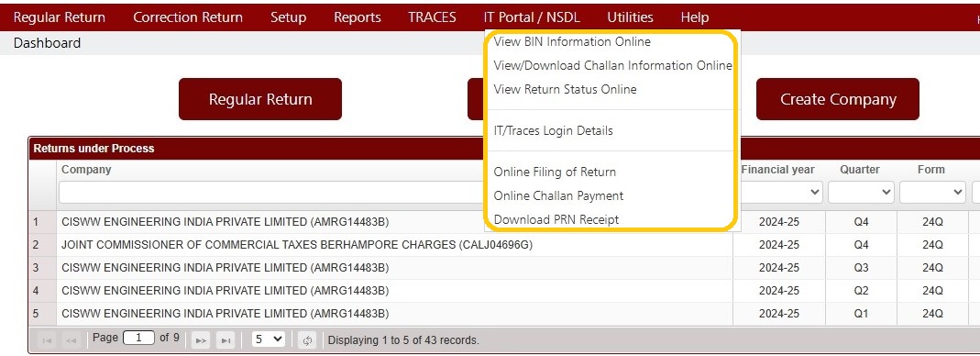Open the Financial year filter dropdown
This screenshot has width=980, height=356.
[x=781, y=193]
